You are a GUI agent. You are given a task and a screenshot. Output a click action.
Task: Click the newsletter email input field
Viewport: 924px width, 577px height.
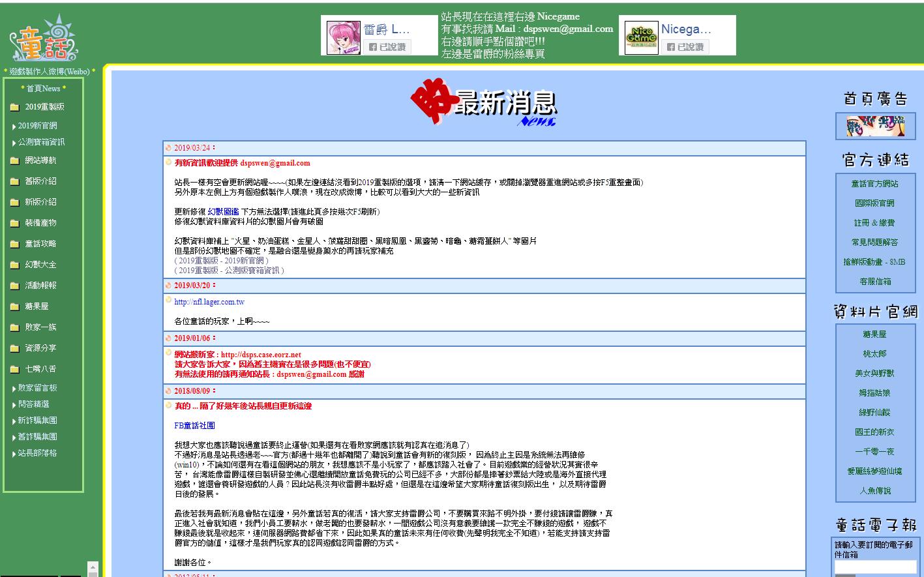875,567
